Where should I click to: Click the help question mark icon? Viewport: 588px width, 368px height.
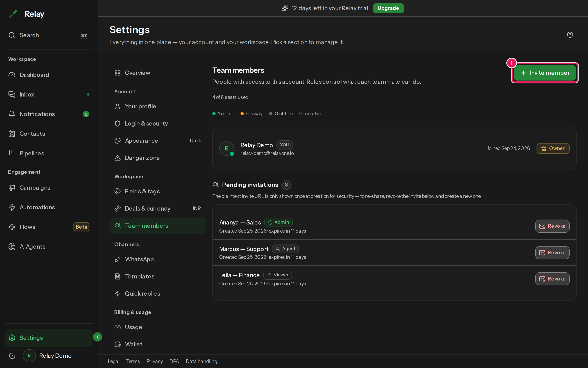pos(570,35)
